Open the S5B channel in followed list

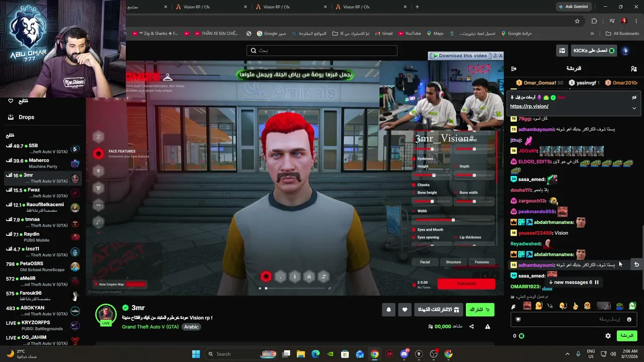coord(42,148)
